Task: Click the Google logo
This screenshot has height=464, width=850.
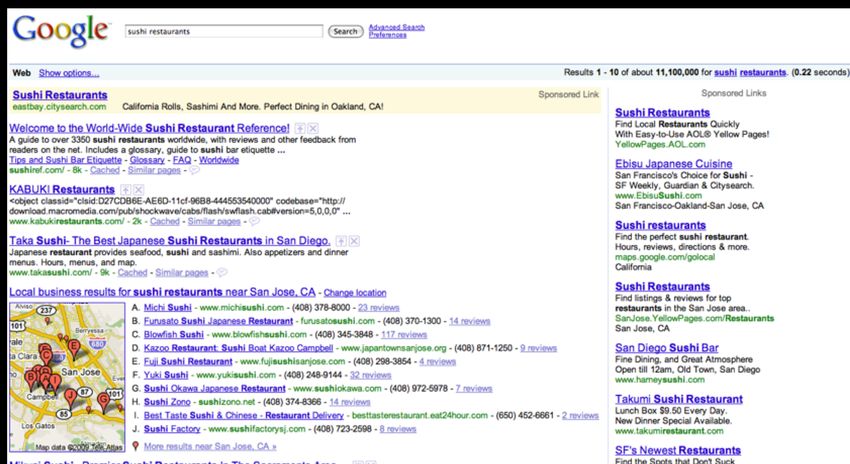Action: (60, 31)
